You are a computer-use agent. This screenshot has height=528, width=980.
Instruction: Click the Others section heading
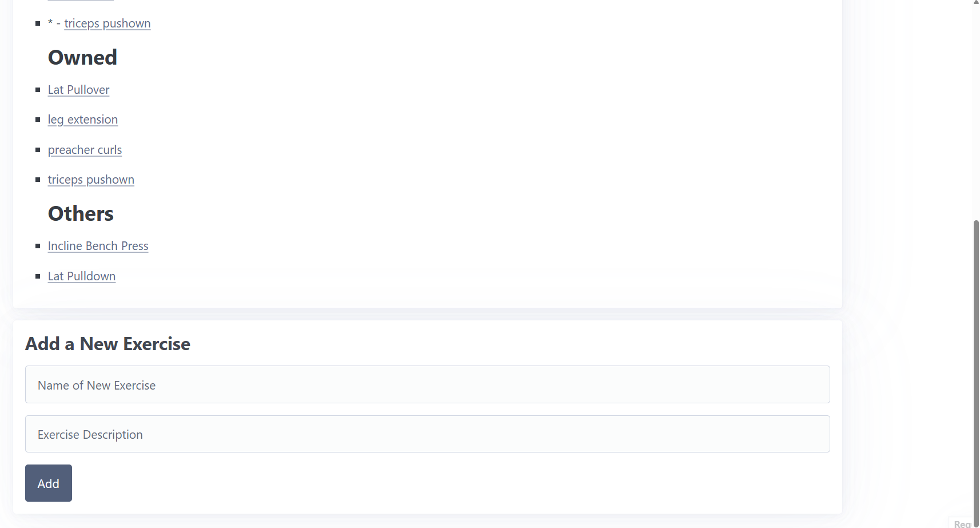(x=81, y=213)
